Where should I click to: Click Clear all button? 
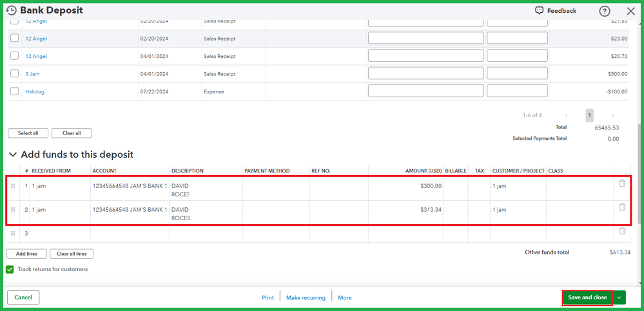72,133
